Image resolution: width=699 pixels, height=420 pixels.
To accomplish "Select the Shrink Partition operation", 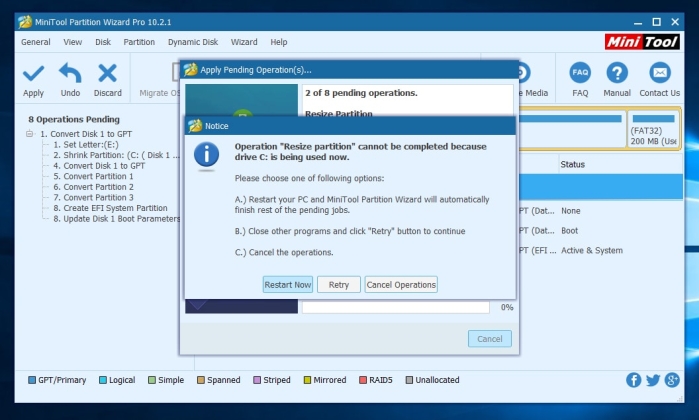I will point(116,155).
